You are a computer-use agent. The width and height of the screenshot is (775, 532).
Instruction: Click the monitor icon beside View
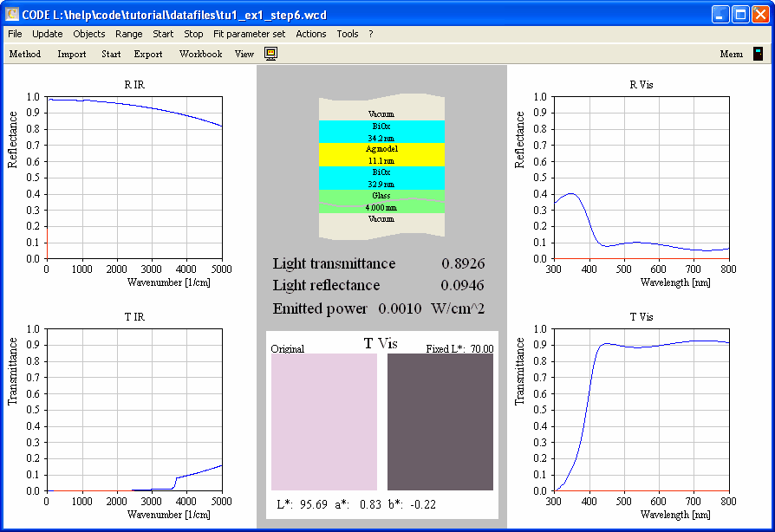pyautogui.click(x=270, y=54)
